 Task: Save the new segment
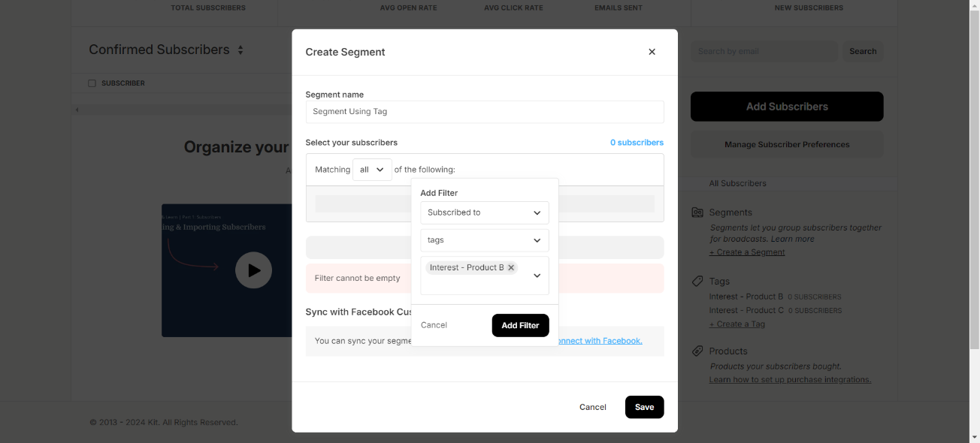pos(644,407)
